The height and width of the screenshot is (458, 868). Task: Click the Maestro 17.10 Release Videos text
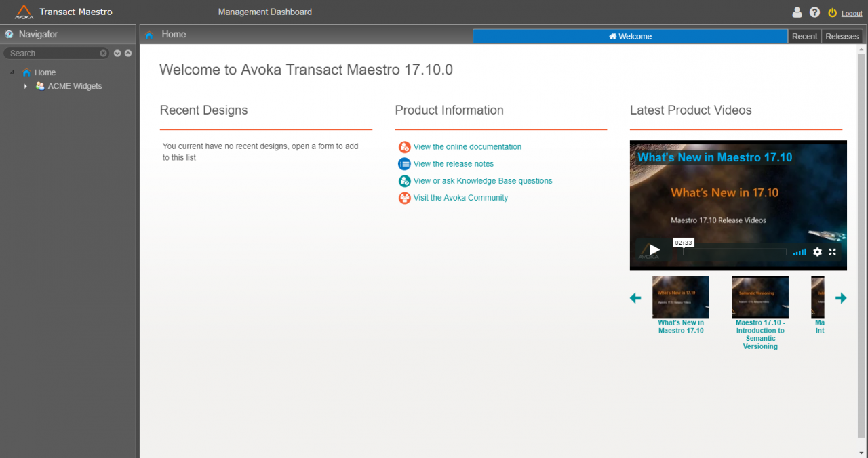coord(718,220)
